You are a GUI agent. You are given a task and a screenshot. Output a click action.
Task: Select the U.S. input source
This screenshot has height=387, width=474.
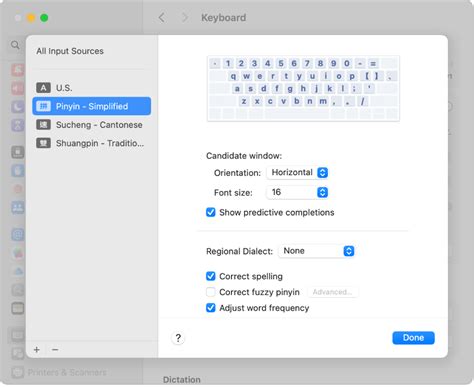coord(91,88)
